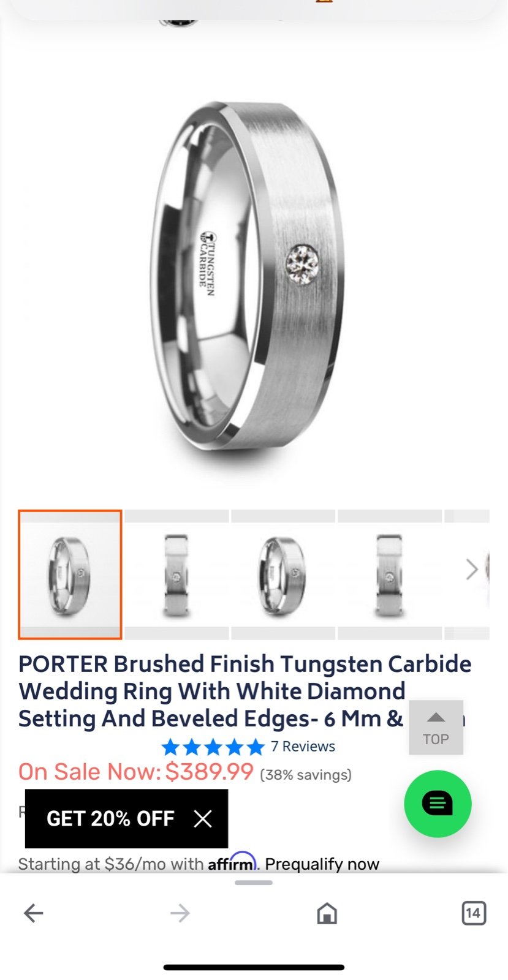Tap the Prequalify now link

(x=322, y=864)
